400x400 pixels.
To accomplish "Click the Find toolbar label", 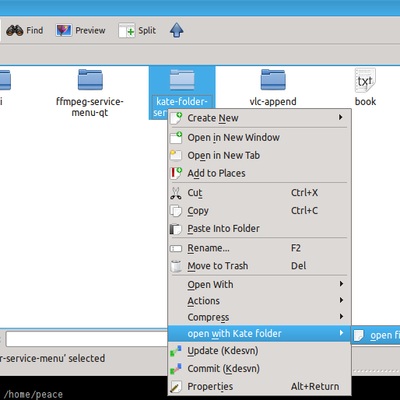I will pos(35,30).
